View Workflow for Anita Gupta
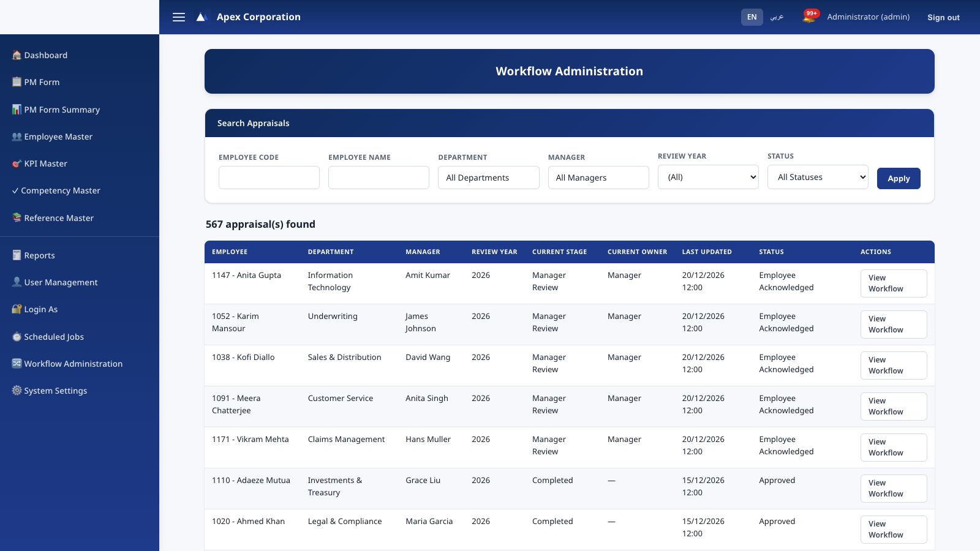Viewport: 980px width, 551px height. tap(894, 283)
